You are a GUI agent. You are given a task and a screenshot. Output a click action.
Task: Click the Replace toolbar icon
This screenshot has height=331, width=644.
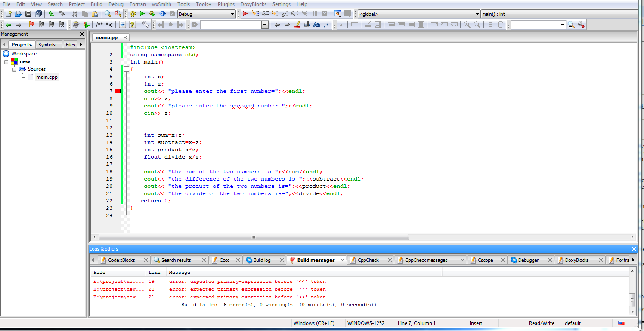pyautogui.click(x=118, y=13)
